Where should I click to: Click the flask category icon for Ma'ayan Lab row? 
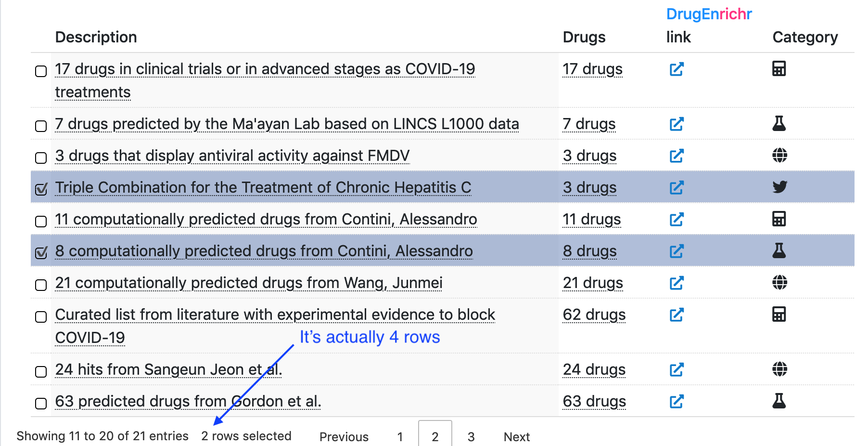click(779, 124)
